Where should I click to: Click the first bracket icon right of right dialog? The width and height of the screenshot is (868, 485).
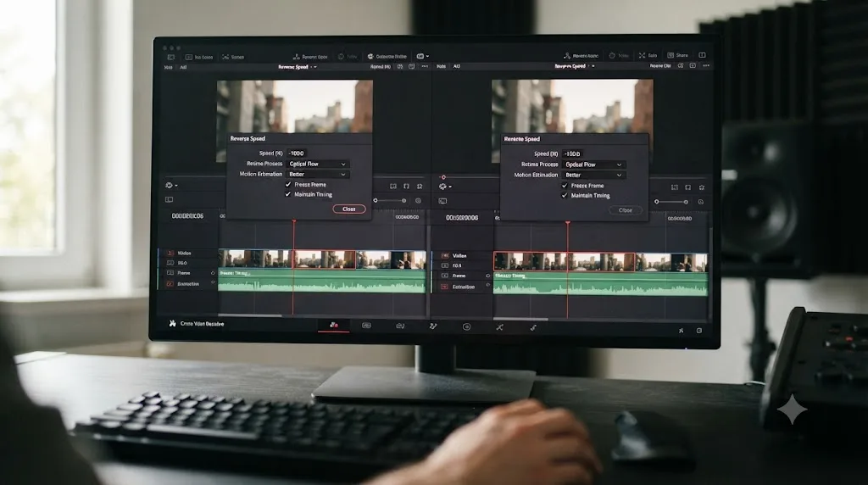click(x=674, y=187)
